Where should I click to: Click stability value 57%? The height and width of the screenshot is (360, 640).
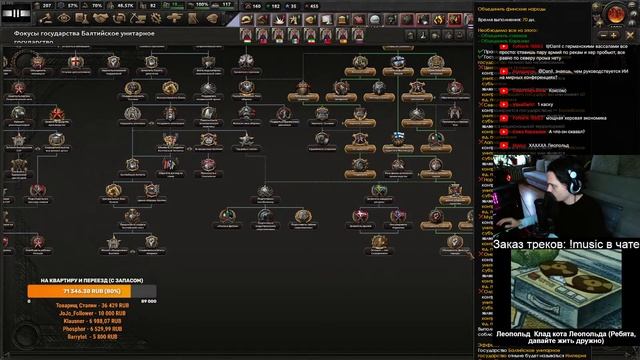(x=72, y=5)
